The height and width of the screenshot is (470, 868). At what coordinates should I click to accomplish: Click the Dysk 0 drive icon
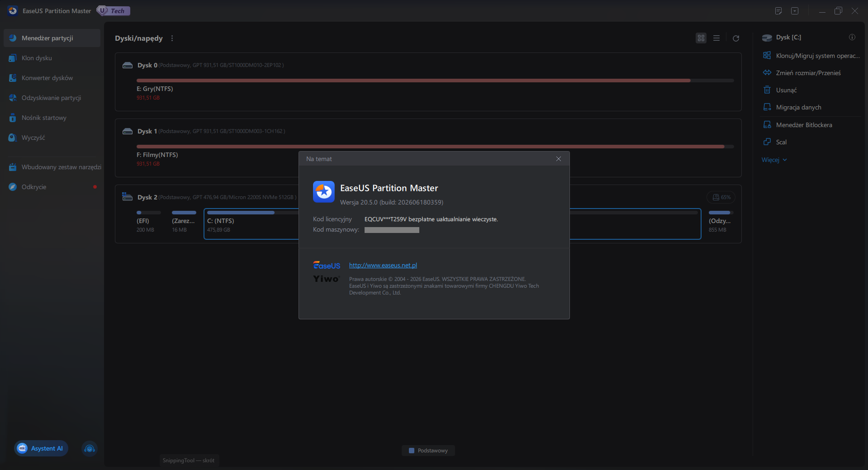(128, 65)
